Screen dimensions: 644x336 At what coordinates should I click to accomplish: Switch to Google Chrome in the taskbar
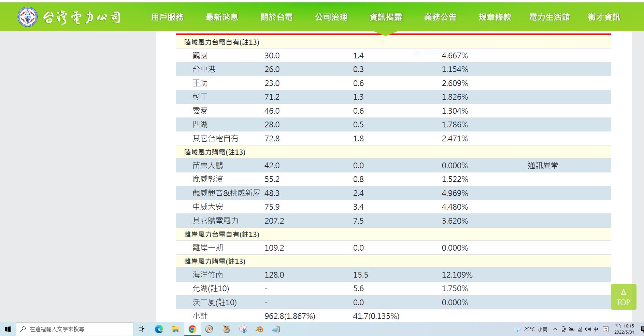(x=192, y=329)
